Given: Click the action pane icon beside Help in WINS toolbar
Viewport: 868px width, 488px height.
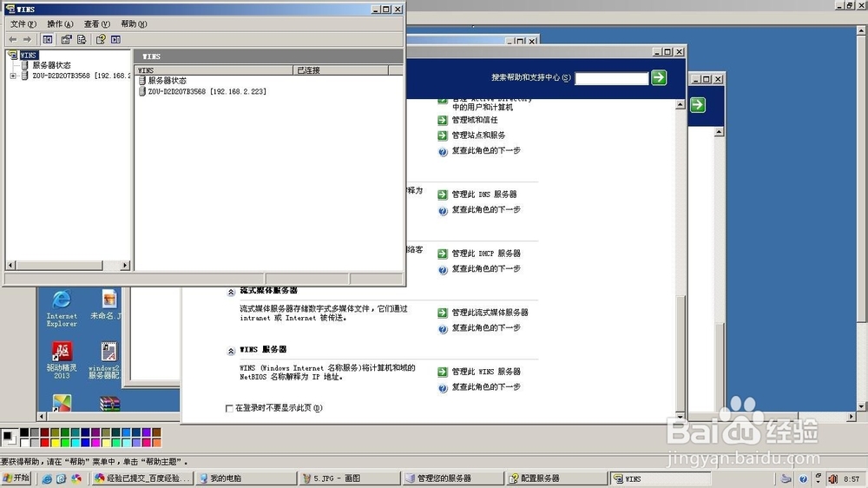Looking at the screenshot, I should click(x=115, y=39).
